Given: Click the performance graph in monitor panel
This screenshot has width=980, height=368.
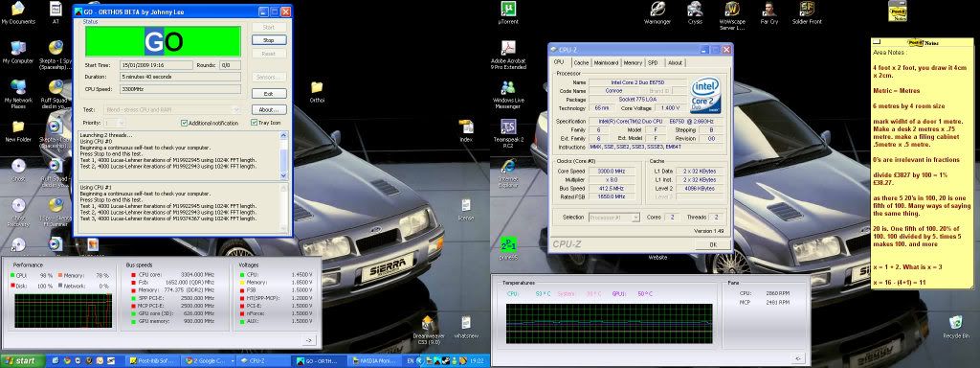Looking at the screenshot, I should click(x=63, y=311).
